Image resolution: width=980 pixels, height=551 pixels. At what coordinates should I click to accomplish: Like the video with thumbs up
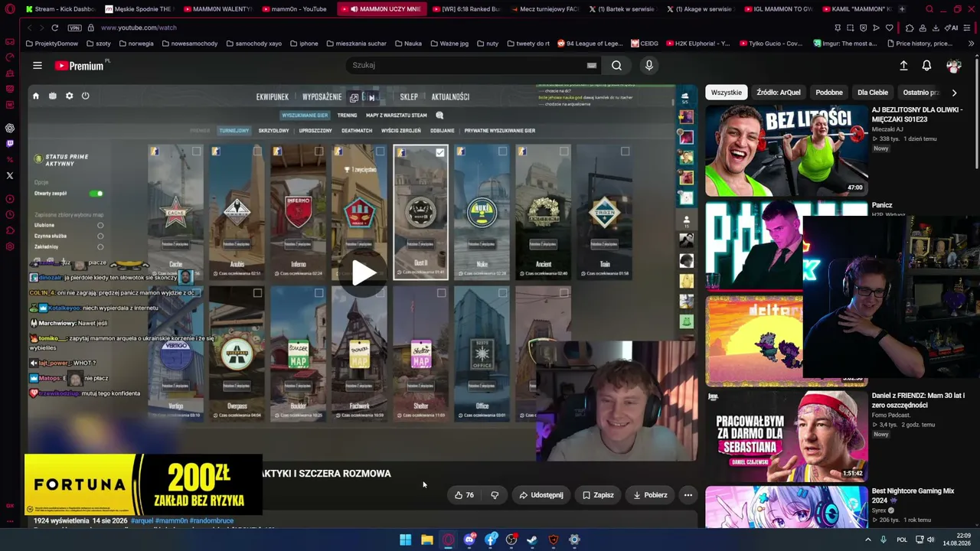pos(464,495)
